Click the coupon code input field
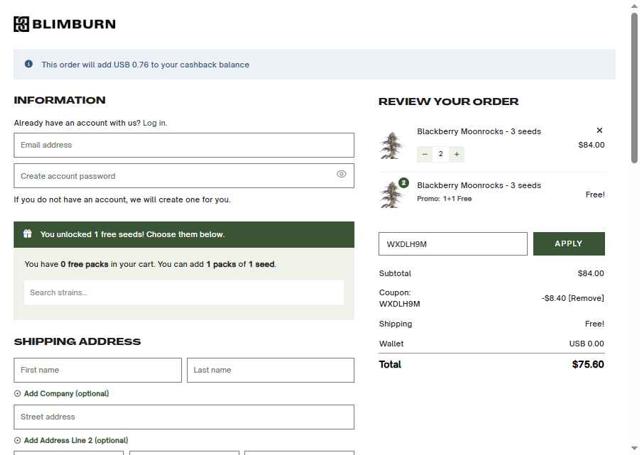Screen dimensions: 640x455 (453, 244)
